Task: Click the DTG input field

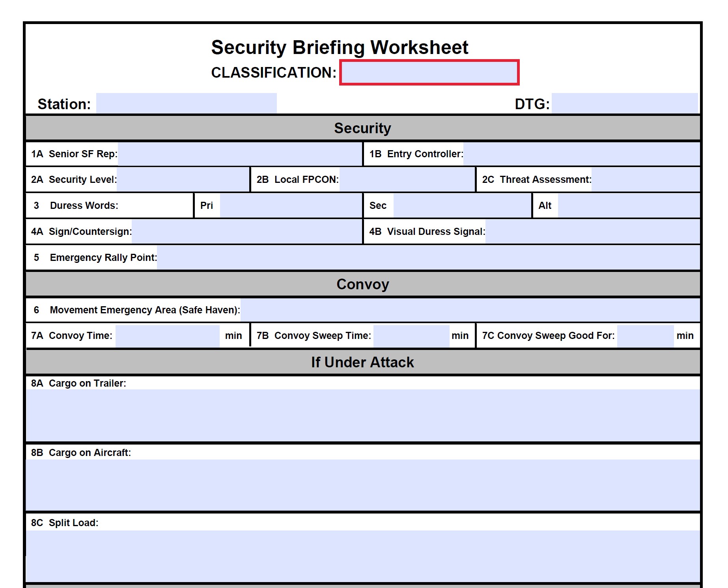Action: tap(625, 103)
